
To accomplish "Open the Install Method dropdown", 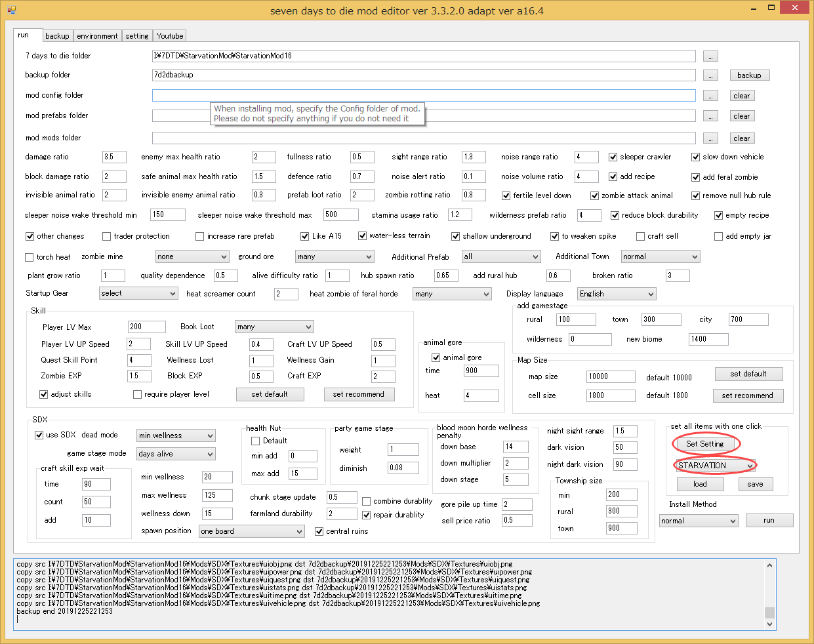I will click(699, 521).
